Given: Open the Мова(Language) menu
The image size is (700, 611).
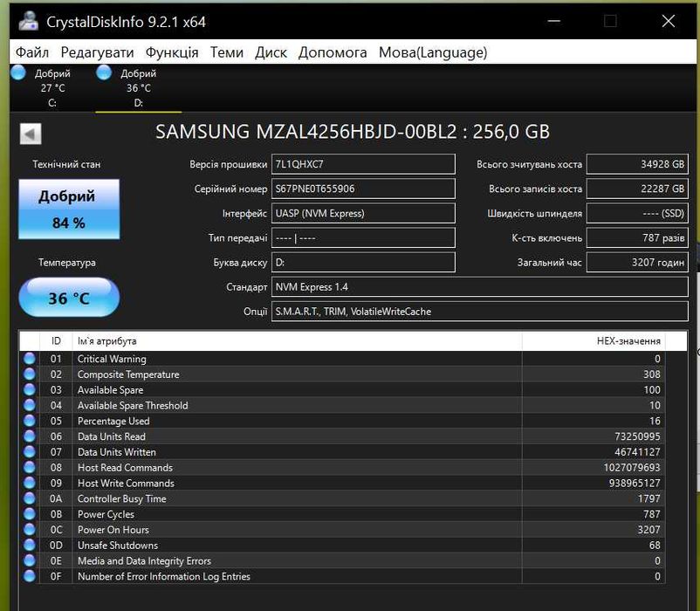Looking at the screenshot, I should click(x=433, y=52).
